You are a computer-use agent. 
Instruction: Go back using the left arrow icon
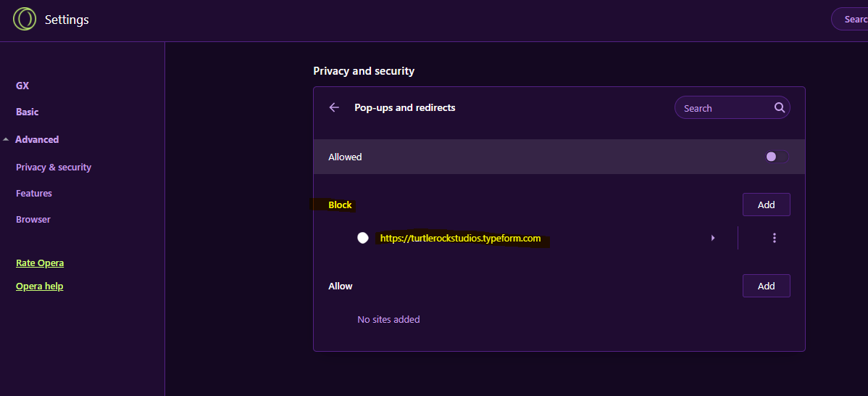tap(334, 107)
